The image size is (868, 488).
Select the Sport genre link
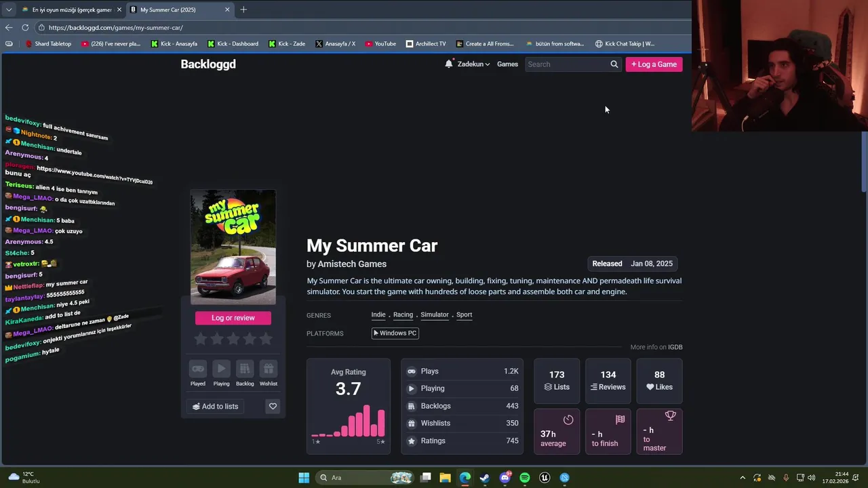click(464, 314)
